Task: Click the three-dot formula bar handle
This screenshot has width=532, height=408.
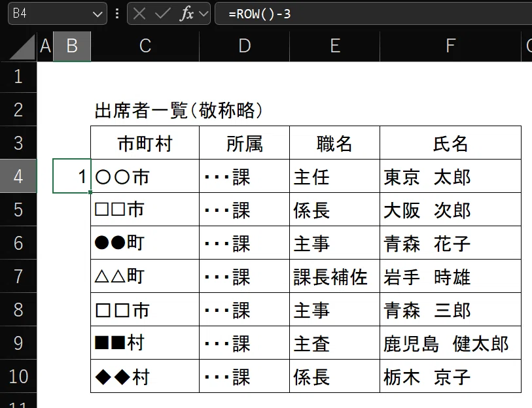Action: click(117, 14)
